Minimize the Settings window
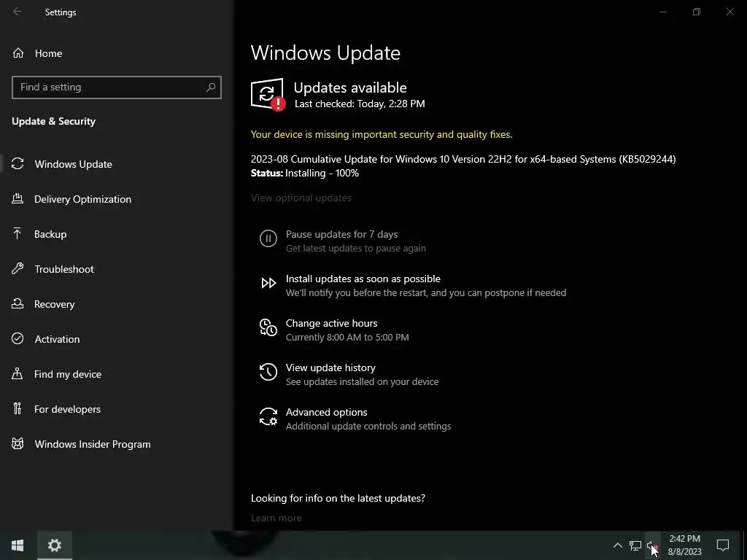 point(662,12)
